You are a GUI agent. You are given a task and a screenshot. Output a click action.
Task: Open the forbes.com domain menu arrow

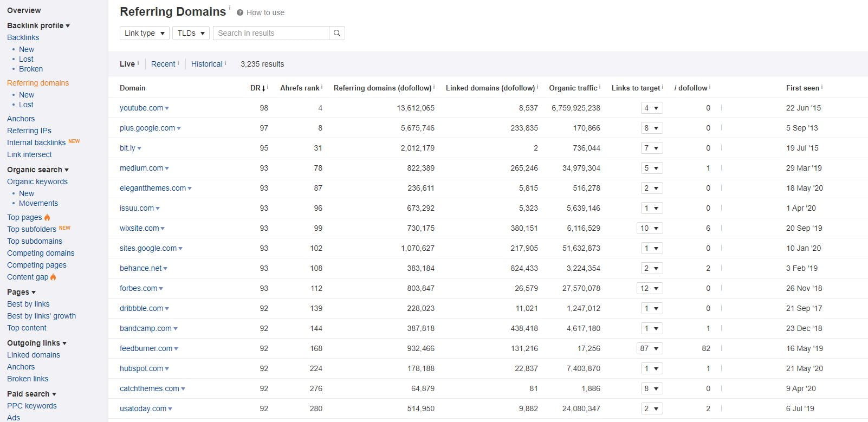tap(161, 289)
